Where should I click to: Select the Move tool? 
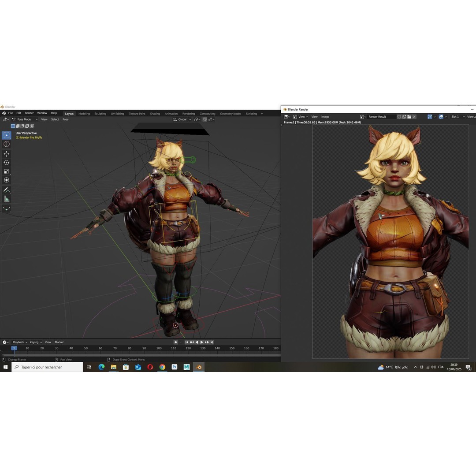coord(6,154)
